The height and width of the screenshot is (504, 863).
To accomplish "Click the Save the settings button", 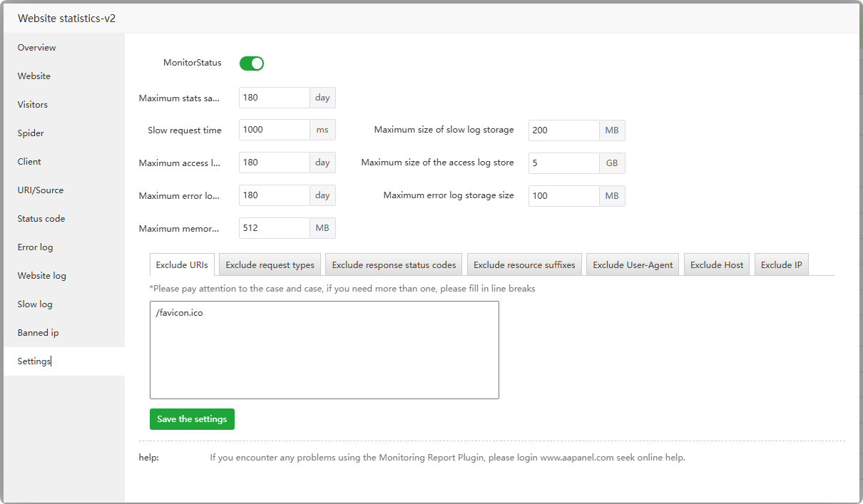I will coord(192,419).
